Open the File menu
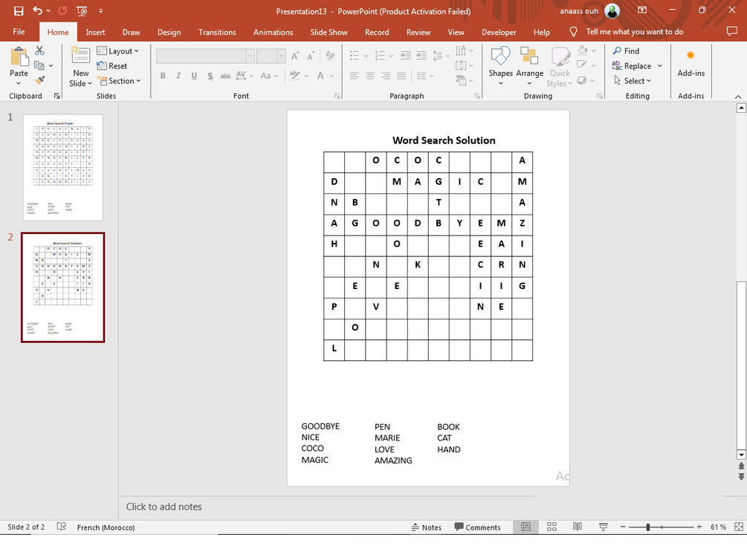Screen dimensions: 747x560 coord(19,31)
